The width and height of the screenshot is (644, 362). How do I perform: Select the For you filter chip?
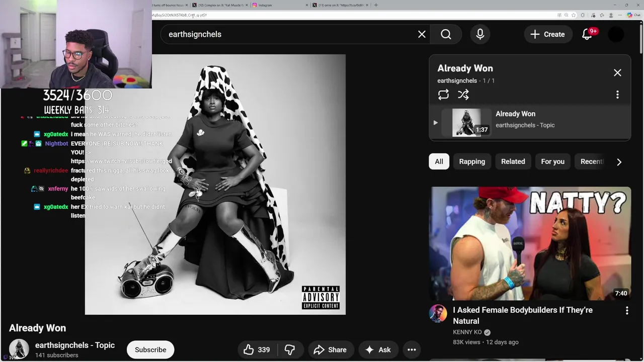coord(552,161)
